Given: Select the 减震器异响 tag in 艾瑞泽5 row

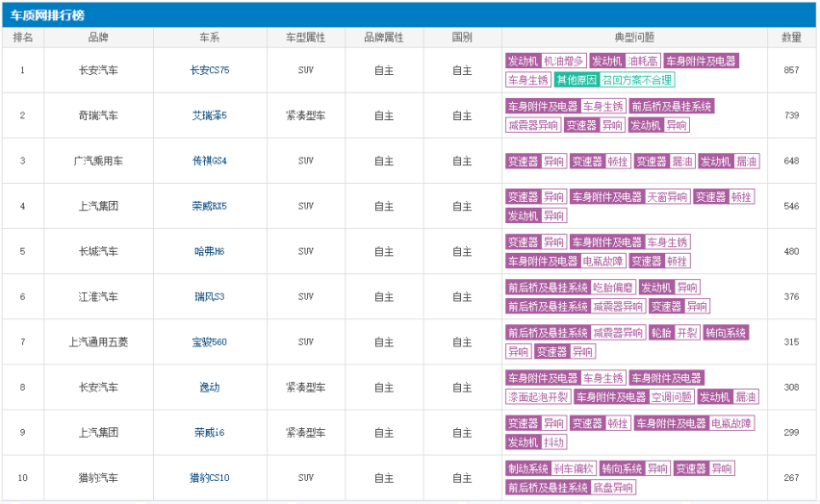Looking at the screenshot, I should pyautogui.click(x=533, y=125).
